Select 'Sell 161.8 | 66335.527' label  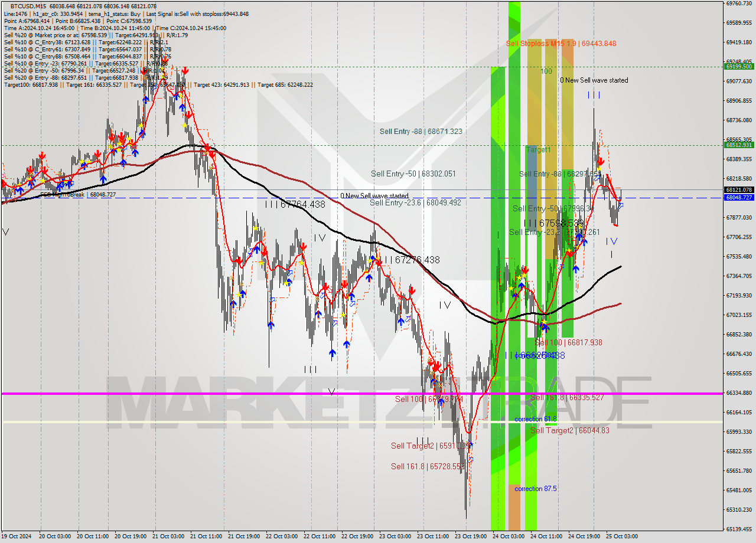coord(567,398)
